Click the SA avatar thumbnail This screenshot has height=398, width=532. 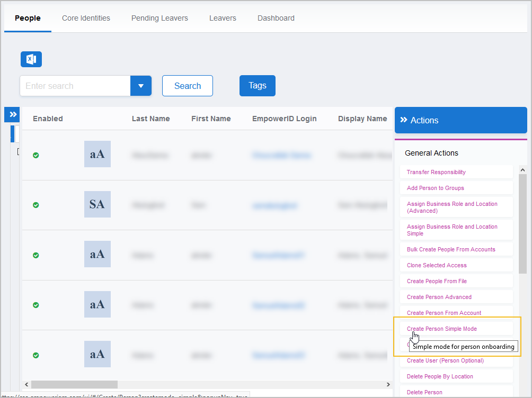pos(97,204)
